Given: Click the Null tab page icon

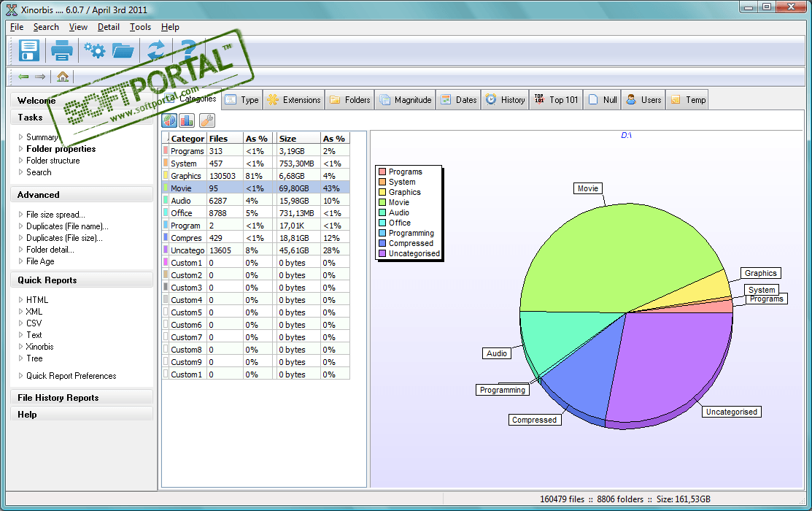Looking at the screenshot, I should coord(593,99).
